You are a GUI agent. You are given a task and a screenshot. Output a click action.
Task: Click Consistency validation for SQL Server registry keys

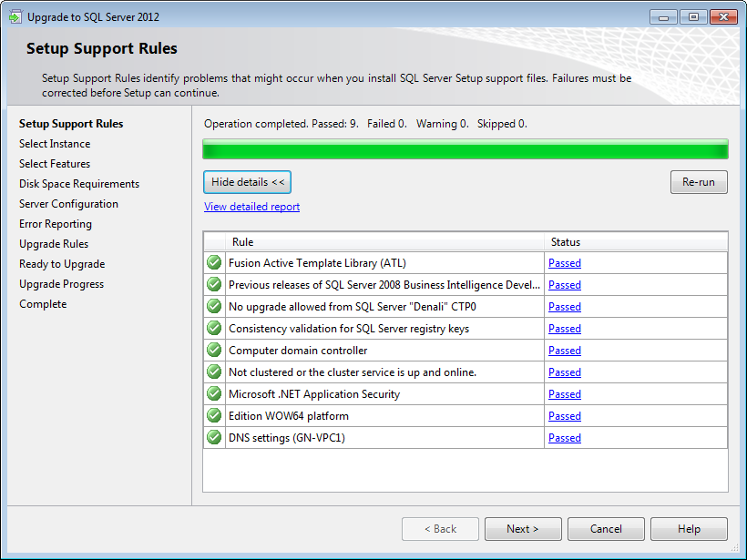[349, 329]
